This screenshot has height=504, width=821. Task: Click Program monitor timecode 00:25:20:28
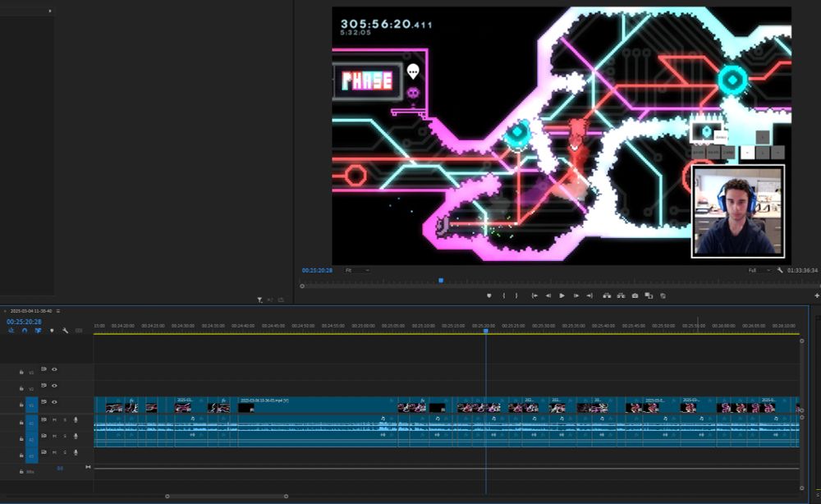317,270
